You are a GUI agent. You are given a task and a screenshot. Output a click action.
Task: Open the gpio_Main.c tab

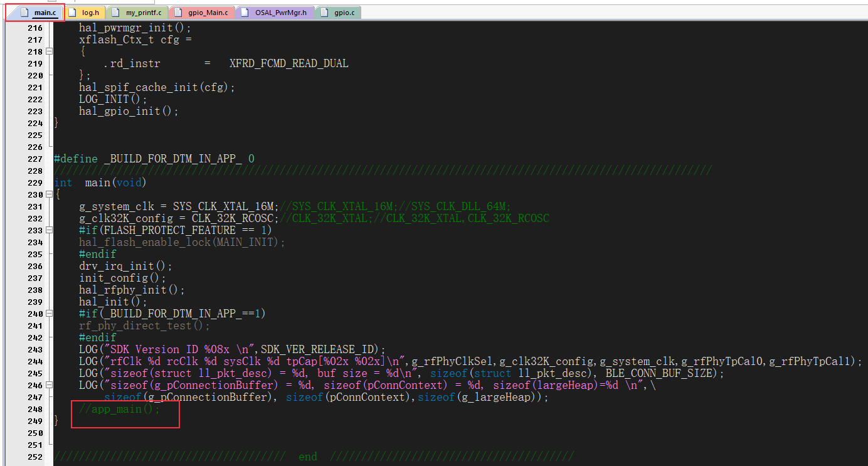click(202, 12)
